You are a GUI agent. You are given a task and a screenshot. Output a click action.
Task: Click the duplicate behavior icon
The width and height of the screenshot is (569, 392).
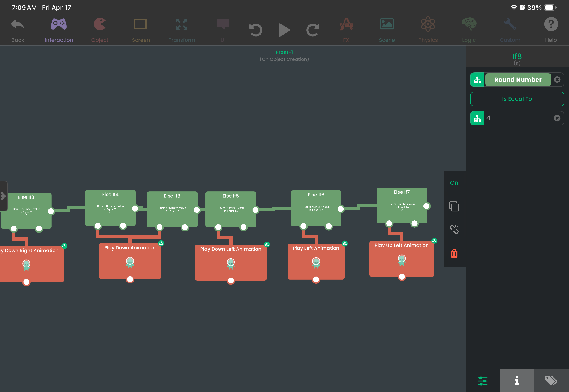pos(454,206)
